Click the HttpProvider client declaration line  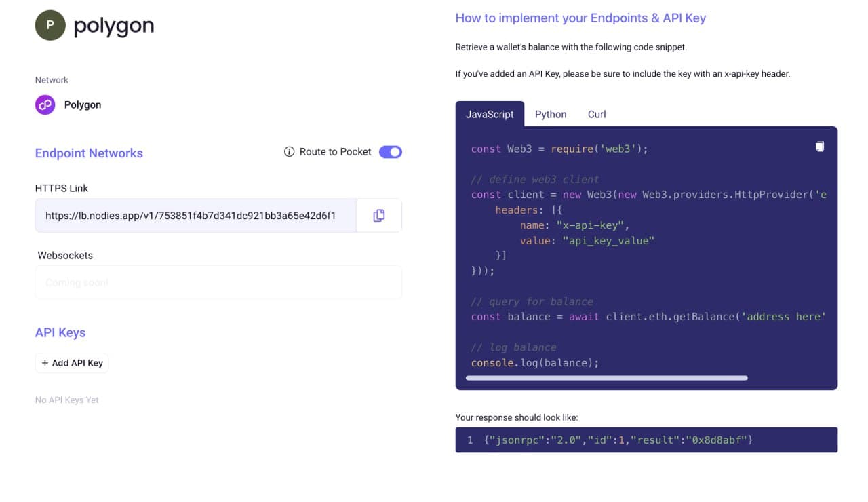click(649, 195)
